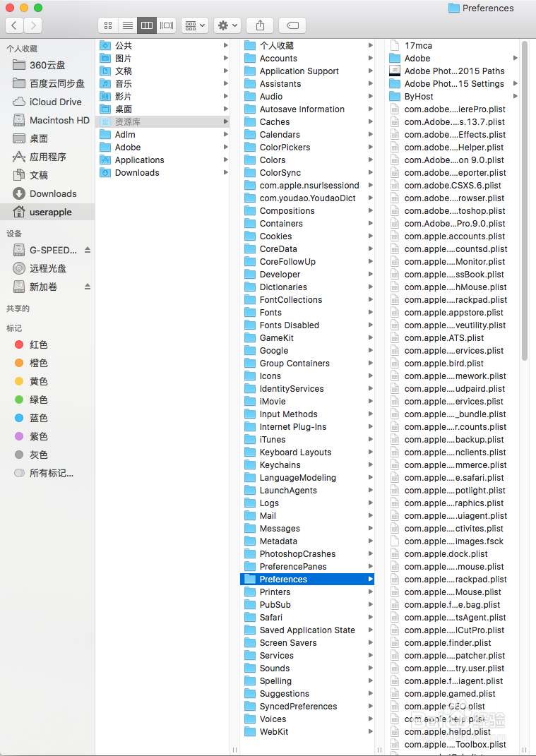Filter by the red 红色 tag
536x756 pixels.
pyautogui.click(x=47, y=344)
